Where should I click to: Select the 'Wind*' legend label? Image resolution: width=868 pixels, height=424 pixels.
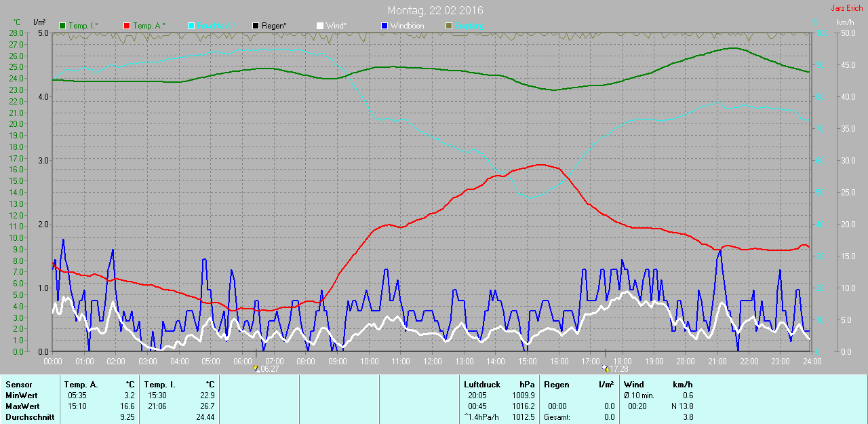[x=336, y=26]
